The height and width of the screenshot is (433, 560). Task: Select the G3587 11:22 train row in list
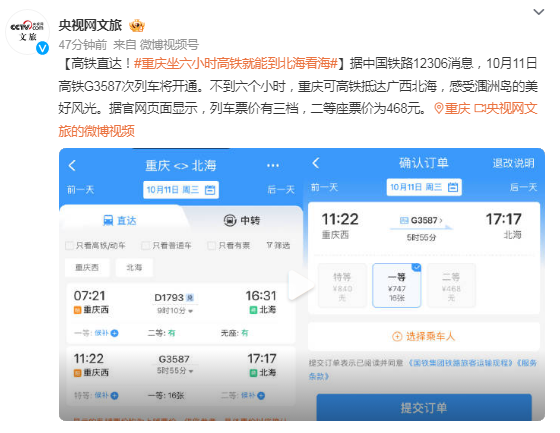(180, 377)
